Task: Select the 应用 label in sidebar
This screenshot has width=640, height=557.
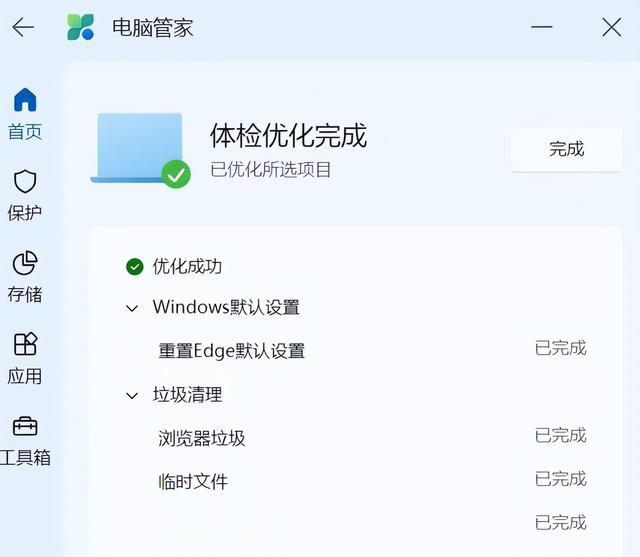Action: pos(25,376)
